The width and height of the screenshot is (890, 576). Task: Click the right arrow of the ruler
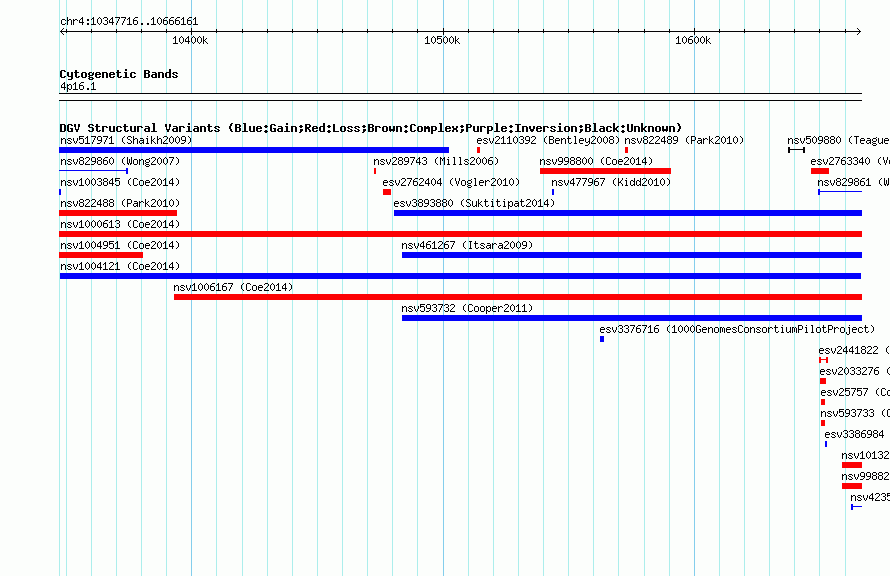(x=858, y=32)
